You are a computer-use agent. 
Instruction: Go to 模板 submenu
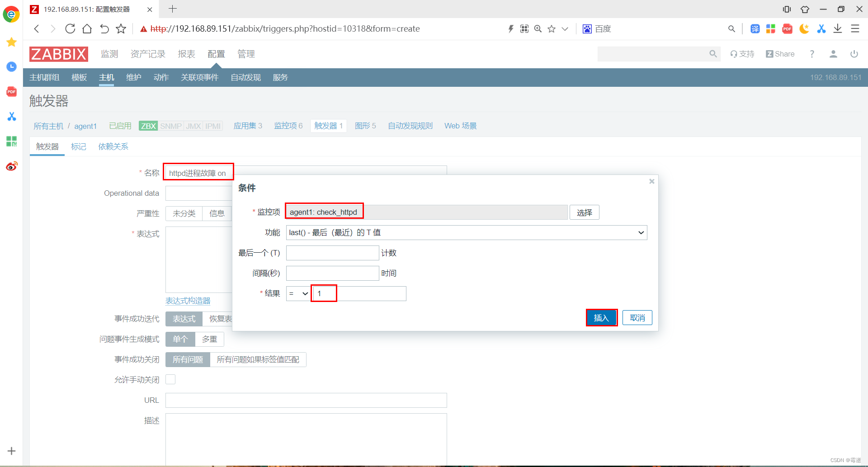pos(79,77)
